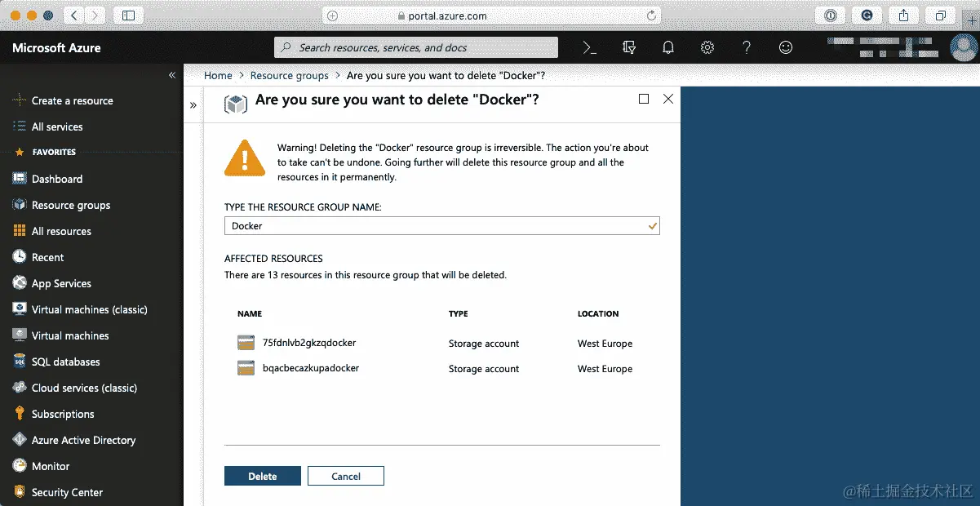Click Security Center shield icon
This screenshot has width=980, height=506.
[x=20, y=492]
